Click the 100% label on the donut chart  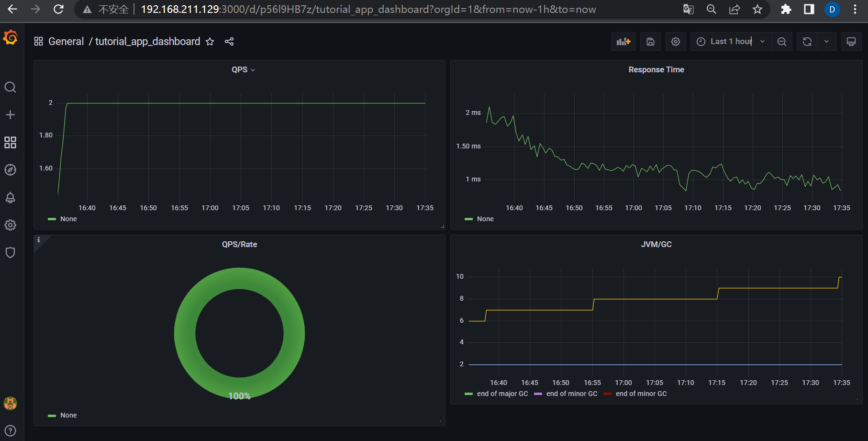239,396
